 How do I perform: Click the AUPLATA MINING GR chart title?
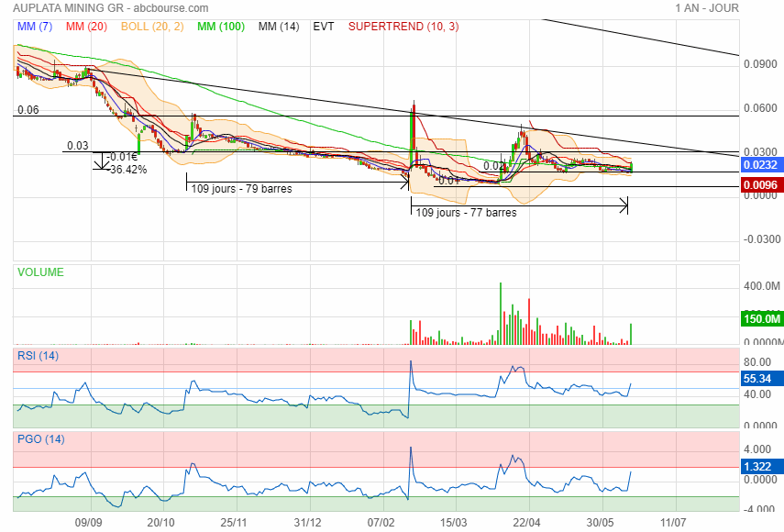(61, 8)
